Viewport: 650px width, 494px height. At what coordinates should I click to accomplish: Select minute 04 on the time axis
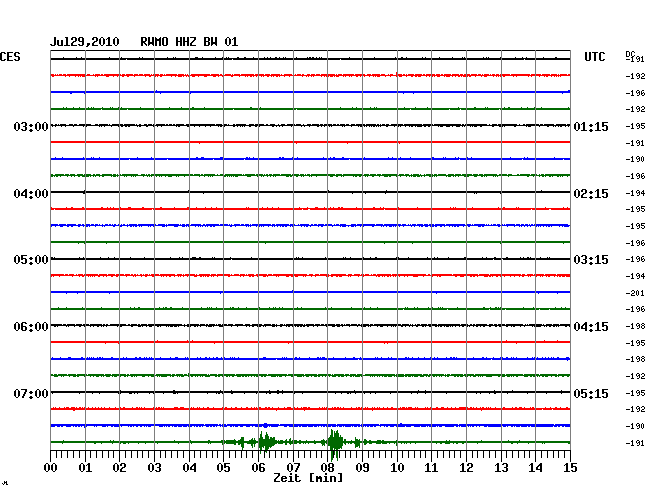(x=189, y=467)
